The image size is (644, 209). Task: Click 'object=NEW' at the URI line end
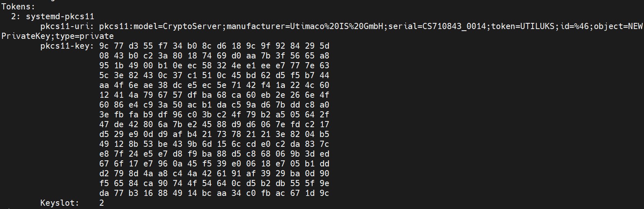tap(618, 26)
